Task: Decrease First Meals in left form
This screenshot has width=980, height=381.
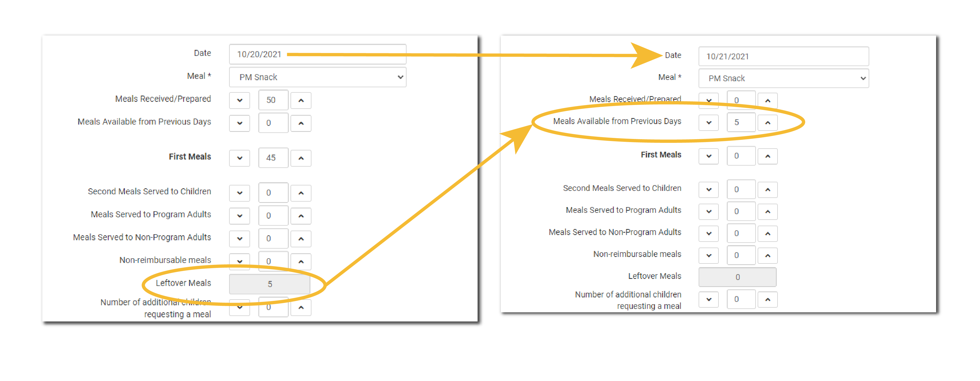Action: 239,158
